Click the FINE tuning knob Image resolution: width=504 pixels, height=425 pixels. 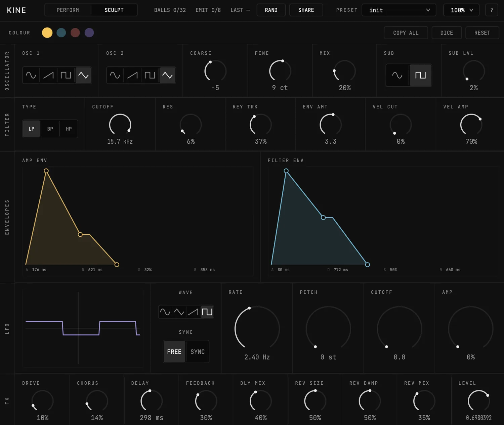[280, 71]
